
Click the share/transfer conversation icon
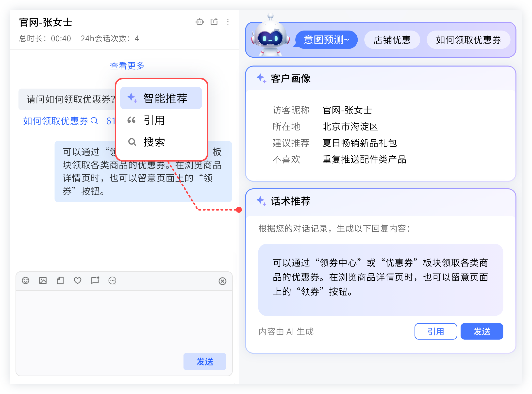214,22
